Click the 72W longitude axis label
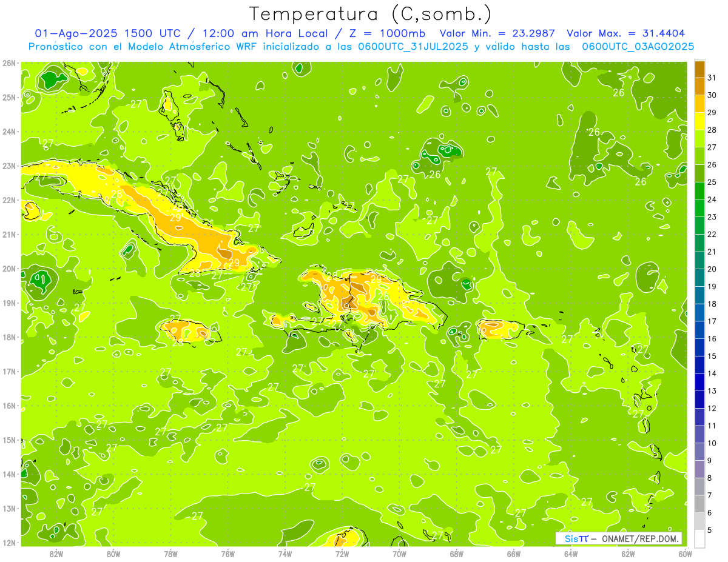 coord(342,554)
